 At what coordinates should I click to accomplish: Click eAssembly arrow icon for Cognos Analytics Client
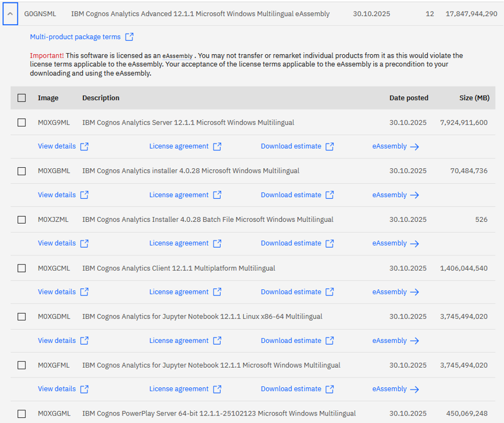(x=414, y=292)
